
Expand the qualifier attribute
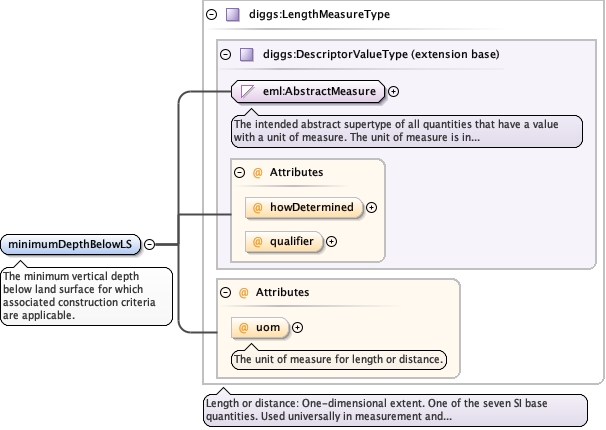coord(332,241)
